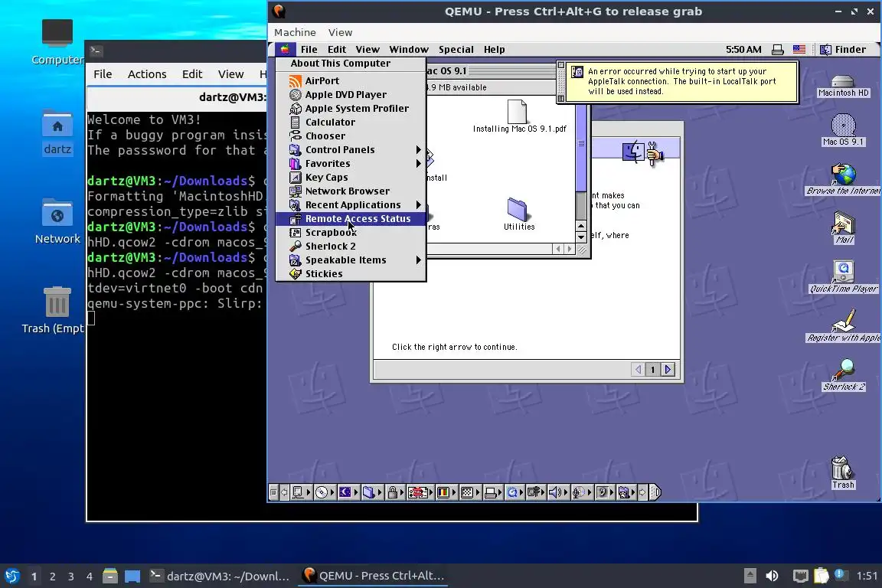Open the Finder application menu
Image resolution: width=882 pixels, height=588 pixels.
pos(843,50)
